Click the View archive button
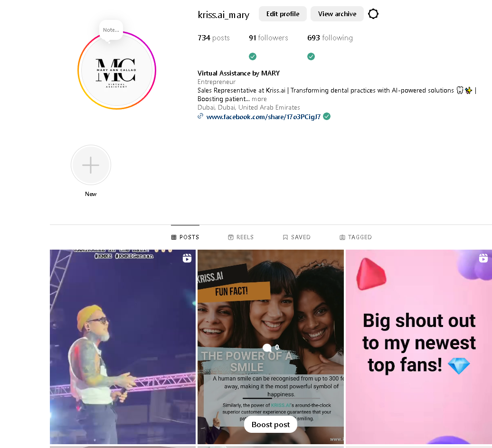Image resolution: width=492 pixels, height=448 pixels. (x=337, y=14)
